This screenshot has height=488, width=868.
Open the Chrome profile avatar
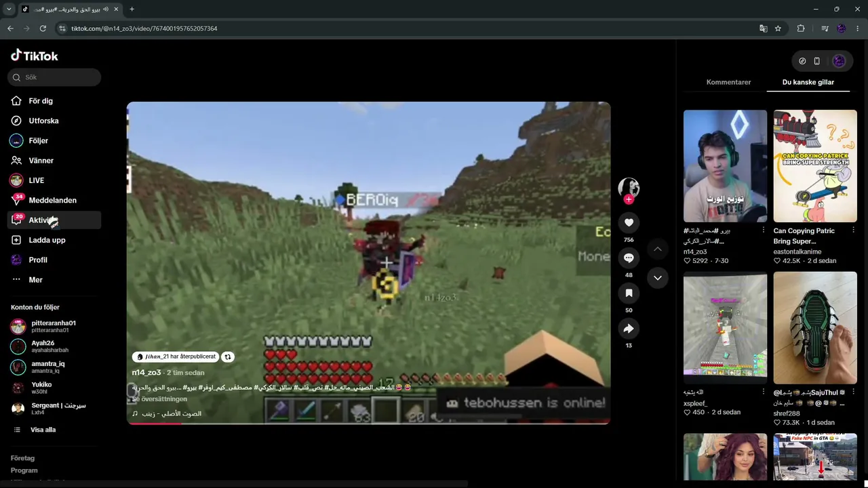[842, 28]
